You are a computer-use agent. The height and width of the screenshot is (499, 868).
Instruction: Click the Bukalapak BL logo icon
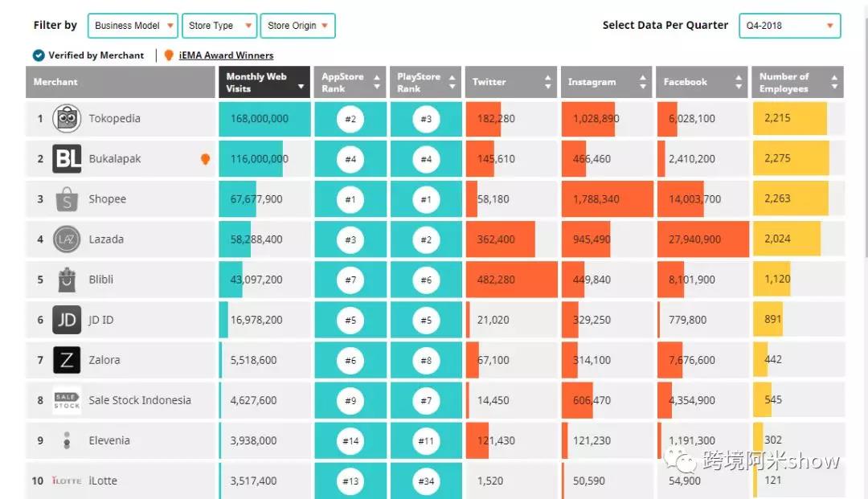[67, 159]
